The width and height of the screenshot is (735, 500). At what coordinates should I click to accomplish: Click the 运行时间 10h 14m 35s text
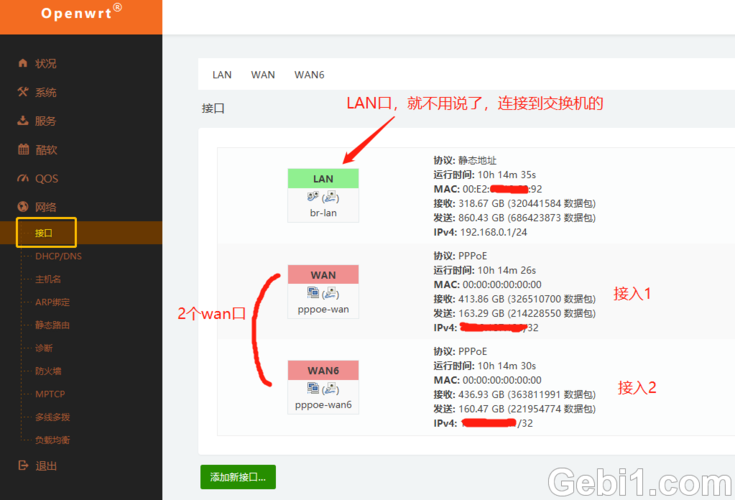pyautogui.click(x=484, y=175)
